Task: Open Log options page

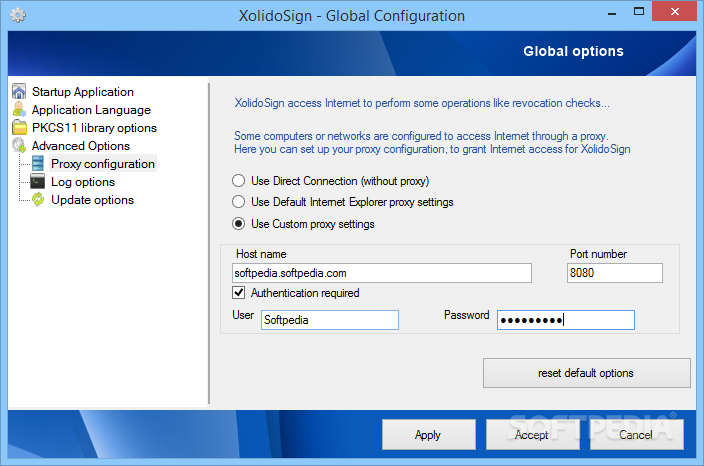Action: (x=83, y=181)
